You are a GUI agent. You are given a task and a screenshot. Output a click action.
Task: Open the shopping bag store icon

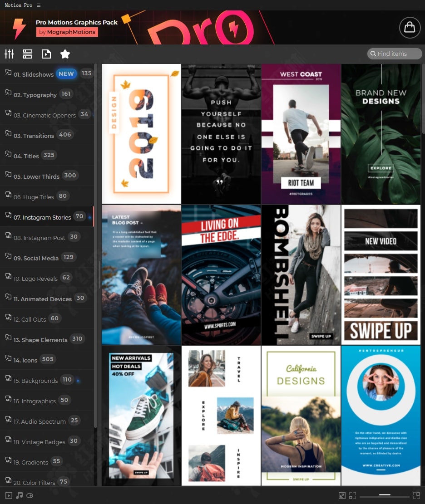click(410, 27)
